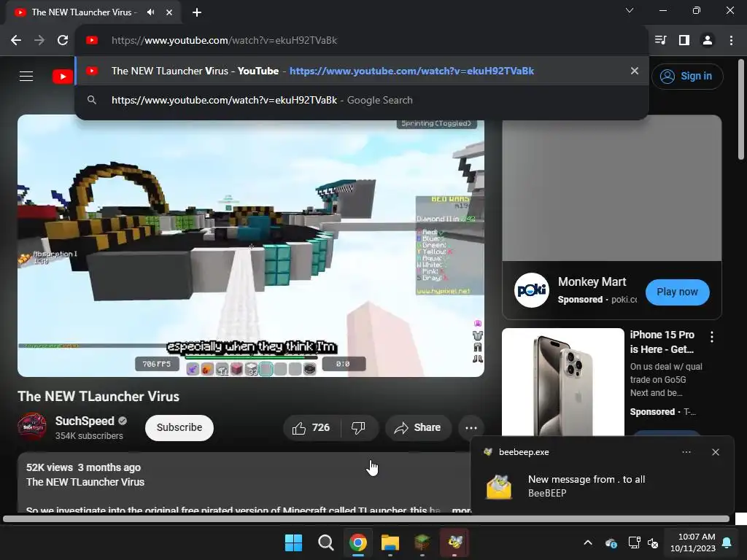Click the BeeBEEP envelope notification icon
The height and width of the screenshot is (560, 747).
click(499, 487)
